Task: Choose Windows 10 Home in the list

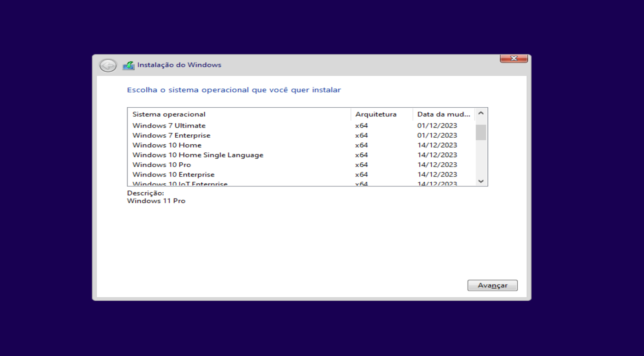Action: [167, 145]
